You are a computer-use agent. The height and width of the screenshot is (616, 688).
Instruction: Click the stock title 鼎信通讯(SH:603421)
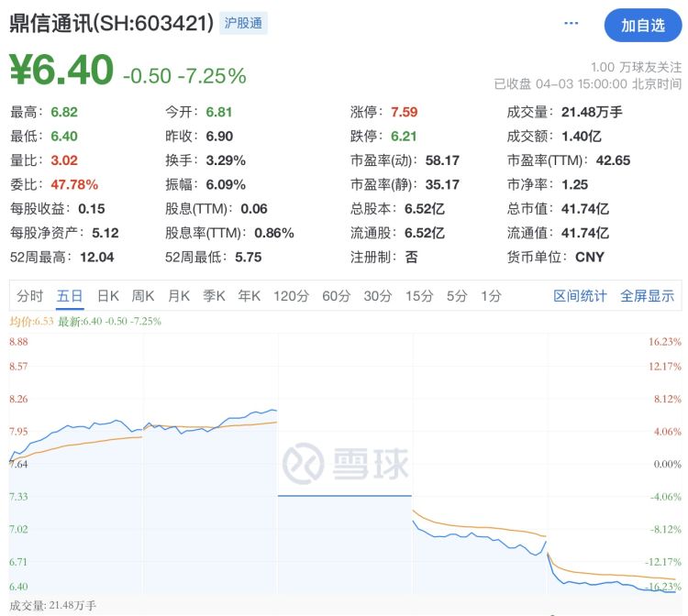click(111, 23)
